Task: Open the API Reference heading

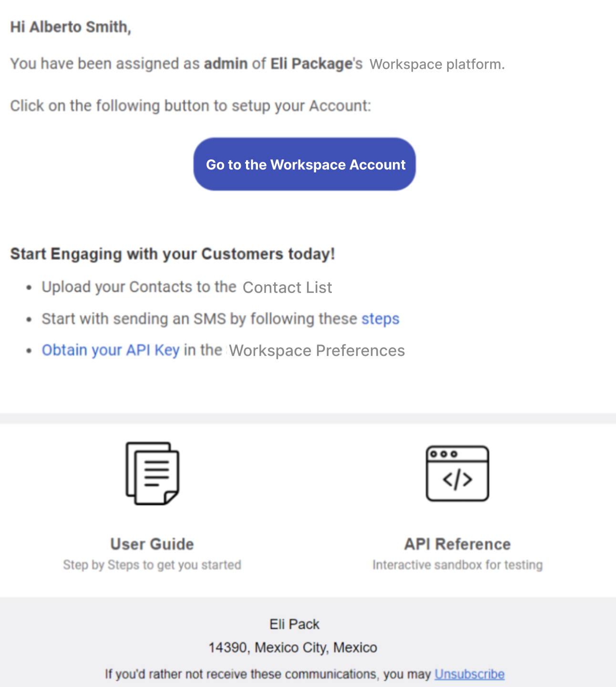Action: (457, 544)
